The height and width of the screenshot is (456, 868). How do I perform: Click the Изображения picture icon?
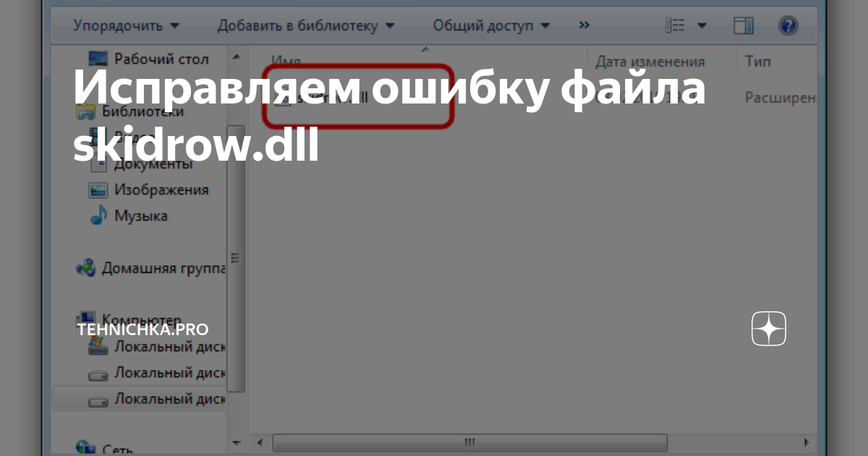98,190
